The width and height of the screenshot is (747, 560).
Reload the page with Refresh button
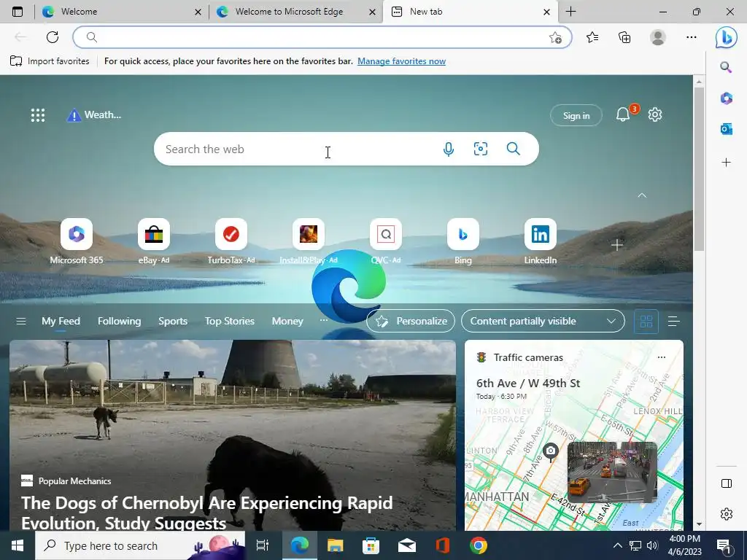pyautogui.click(x=53, y=37)
